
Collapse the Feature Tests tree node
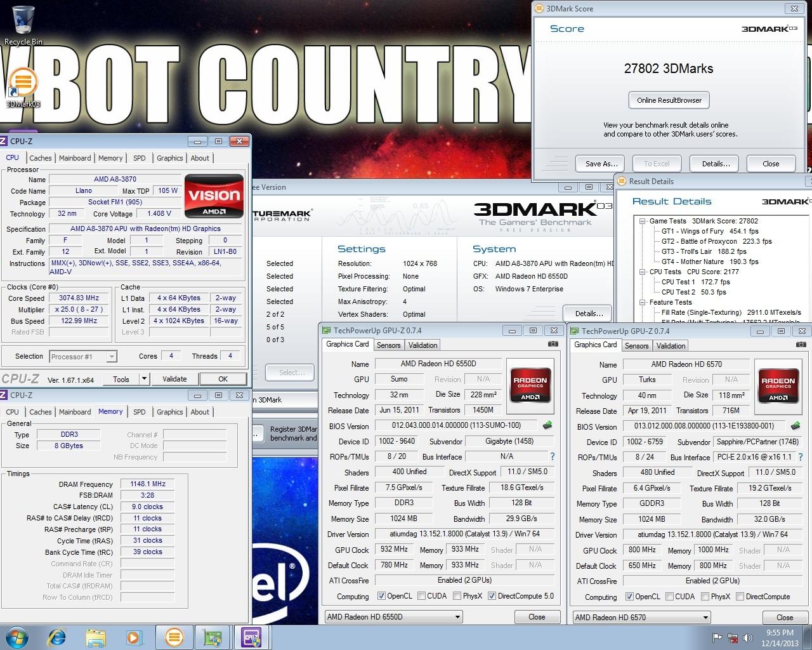click(x=642, y=302)
